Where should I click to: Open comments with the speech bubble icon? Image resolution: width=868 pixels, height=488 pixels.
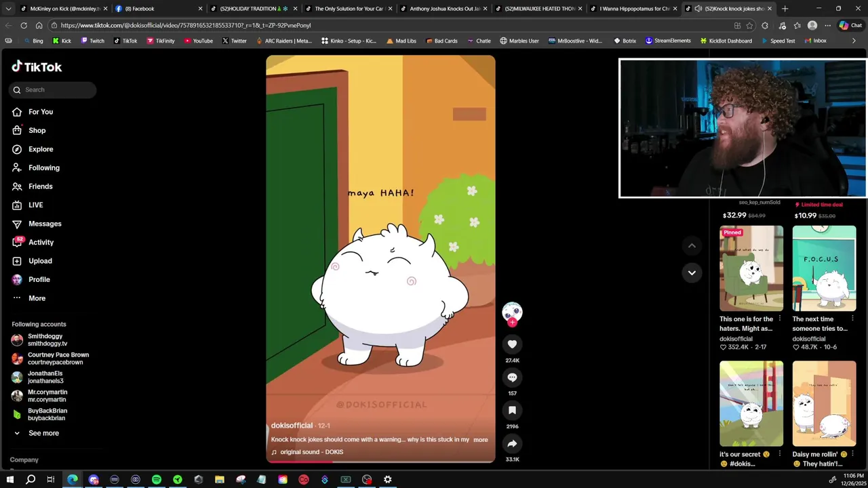click(x=512, y=378)
